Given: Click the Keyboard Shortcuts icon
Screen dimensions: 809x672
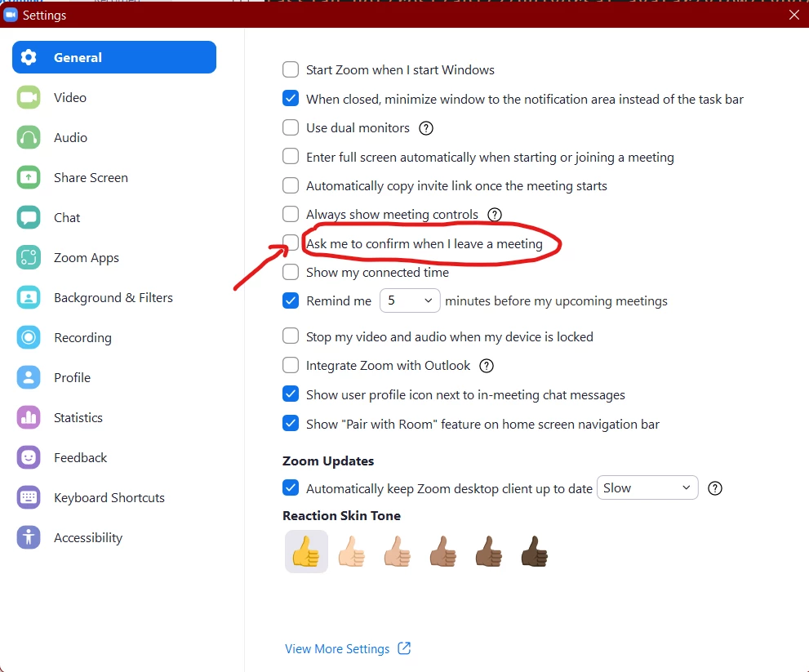Looking at the screenshot, I should 29,497.
